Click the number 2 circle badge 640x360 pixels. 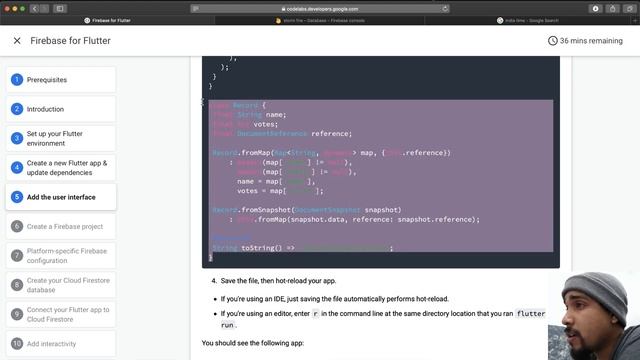pyautogui.click(x=17, y=109)
